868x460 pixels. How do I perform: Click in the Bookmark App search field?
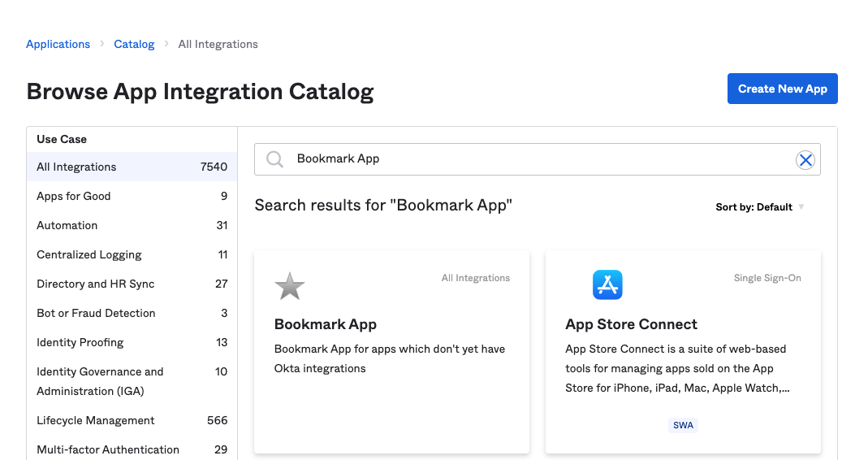pos(537,159)
